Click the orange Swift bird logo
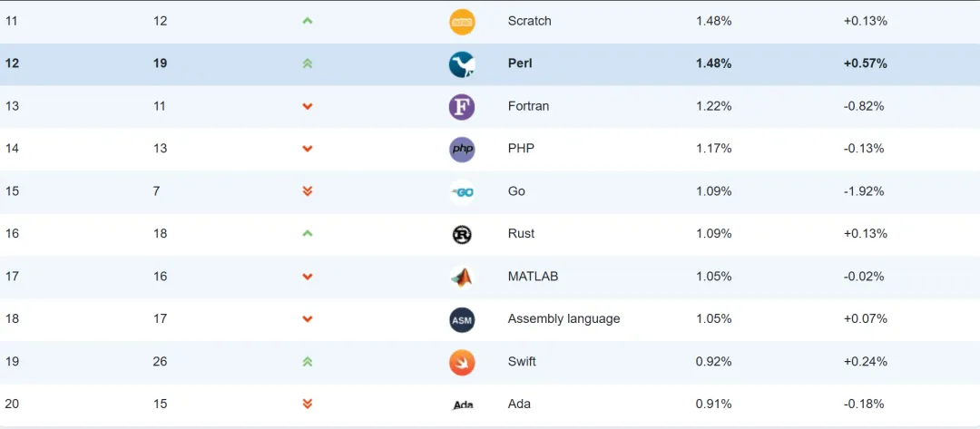Viewport: 980px width, 429px height. [x=462, y=362]
